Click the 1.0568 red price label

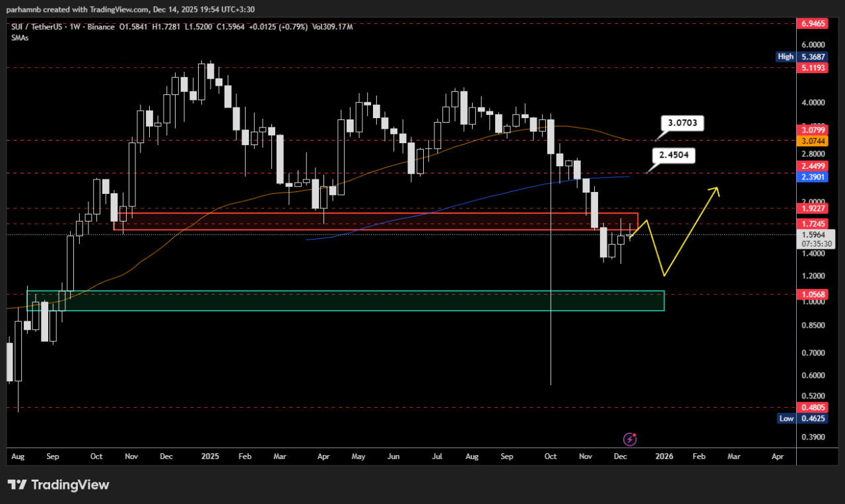[x=813, y=294]
